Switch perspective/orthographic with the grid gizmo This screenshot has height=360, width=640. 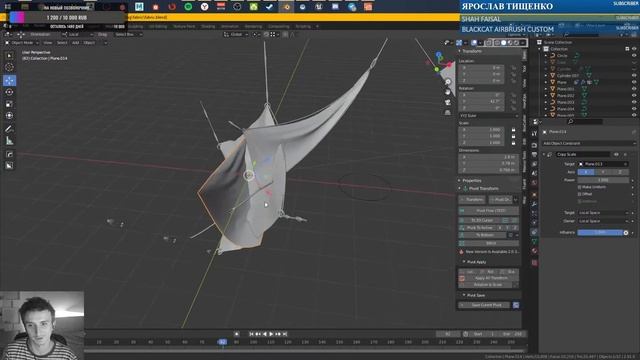(448, 112)
